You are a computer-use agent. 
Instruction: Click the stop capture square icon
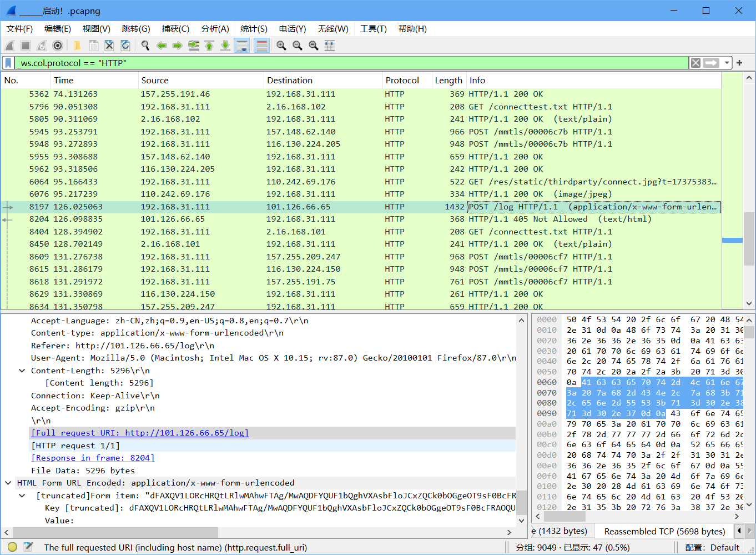(x=26, y=46)
